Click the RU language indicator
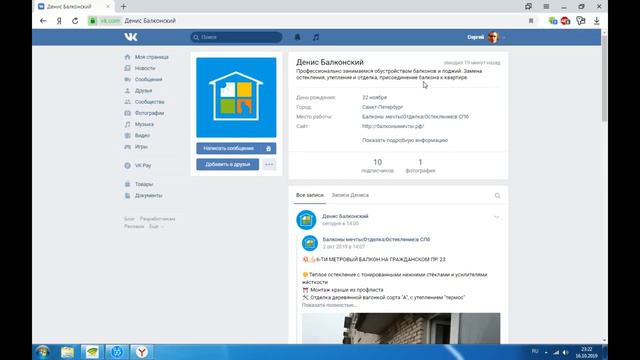 tap(535, 351)
